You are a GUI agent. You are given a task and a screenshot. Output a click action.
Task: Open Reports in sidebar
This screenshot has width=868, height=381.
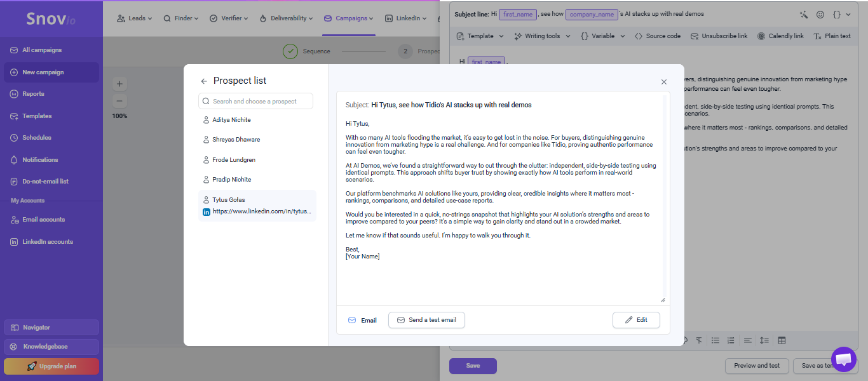click(x=51, y=94)
